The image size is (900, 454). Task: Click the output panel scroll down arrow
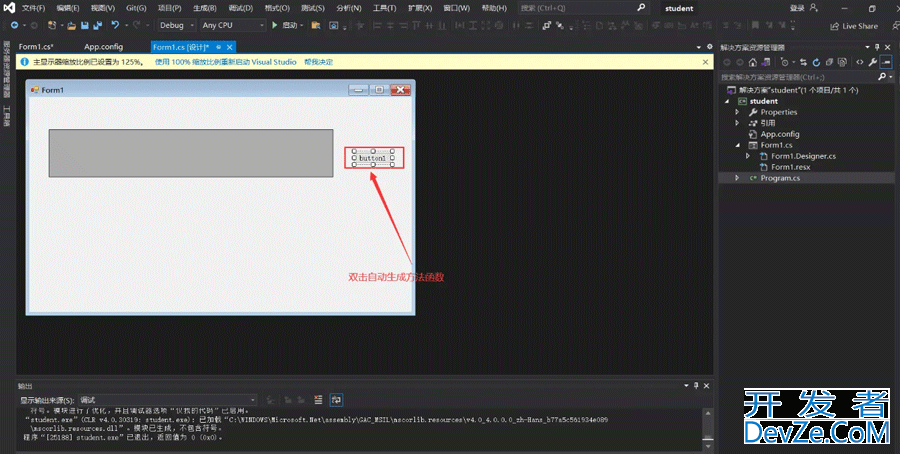coord(708,445)
